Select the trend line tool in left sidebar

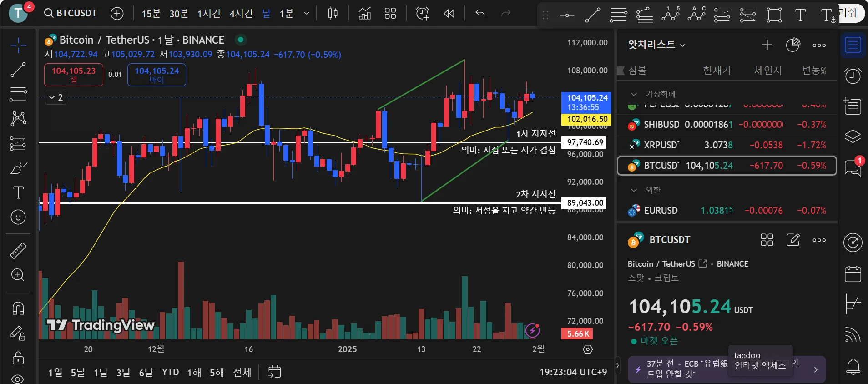point(18,70)
